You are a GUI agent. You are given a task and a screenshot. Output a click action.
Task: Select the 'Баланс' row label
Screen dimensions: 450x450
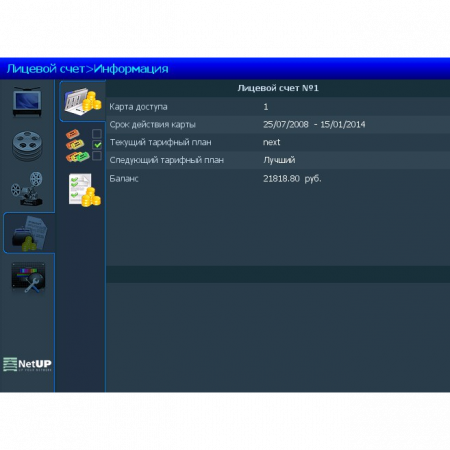click(x=124, y=179)
